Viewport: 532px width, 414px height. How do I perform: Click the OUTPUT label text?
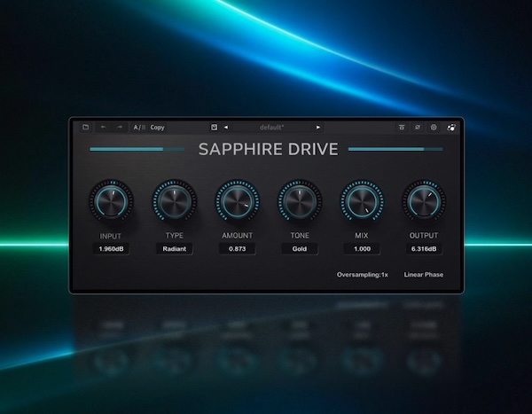(x=424, y=236)
